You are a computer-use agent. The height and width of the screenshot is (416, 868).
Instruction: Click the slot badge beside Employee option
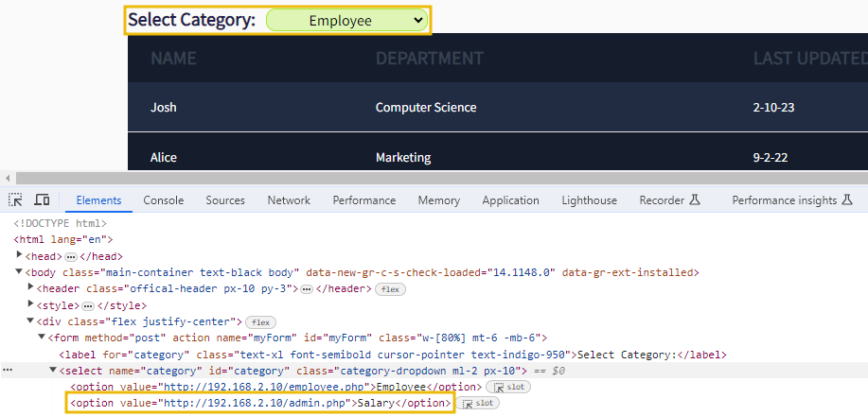pos(508,387)
